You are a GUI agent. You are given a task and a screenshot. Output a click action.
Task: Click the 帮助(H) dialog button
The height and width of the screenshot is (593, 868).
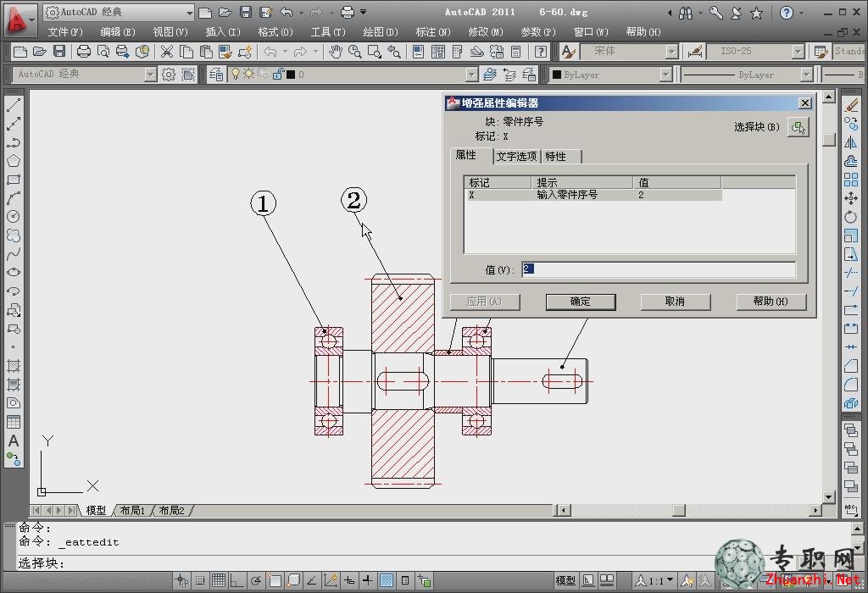point(771,302)
